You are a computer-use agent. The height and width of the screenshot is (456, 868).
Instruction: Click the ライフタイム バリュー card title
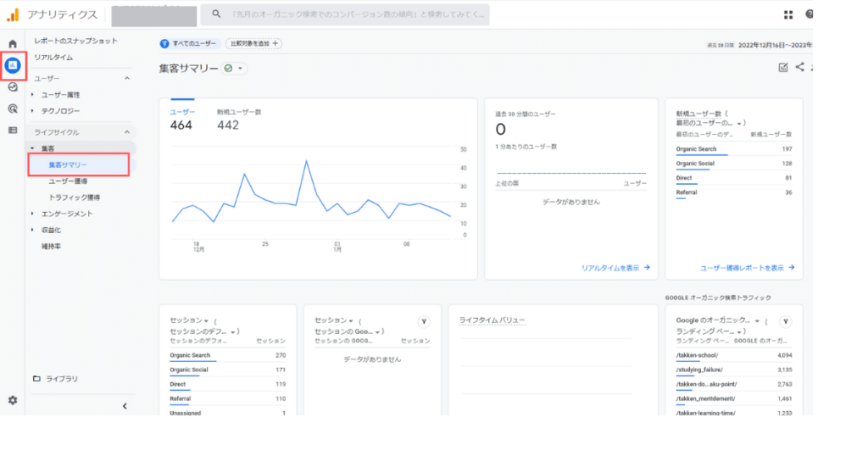[492, 320]
